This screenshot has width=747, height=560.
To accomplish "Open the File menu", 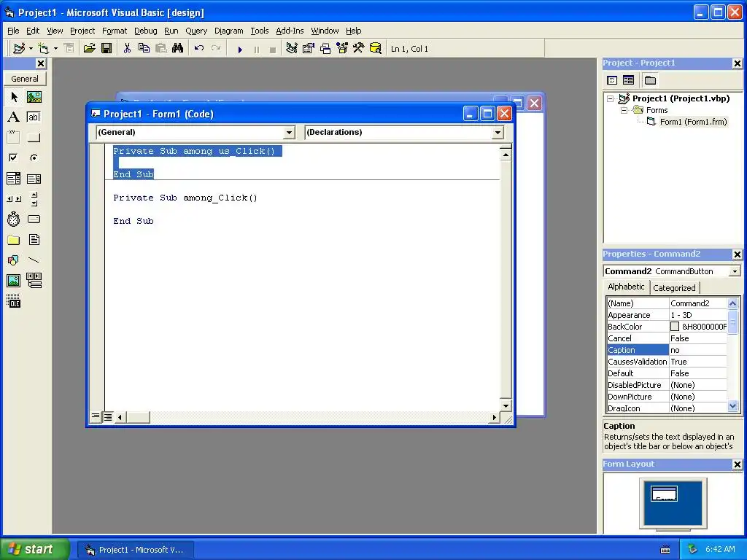I will coord(13,31).
